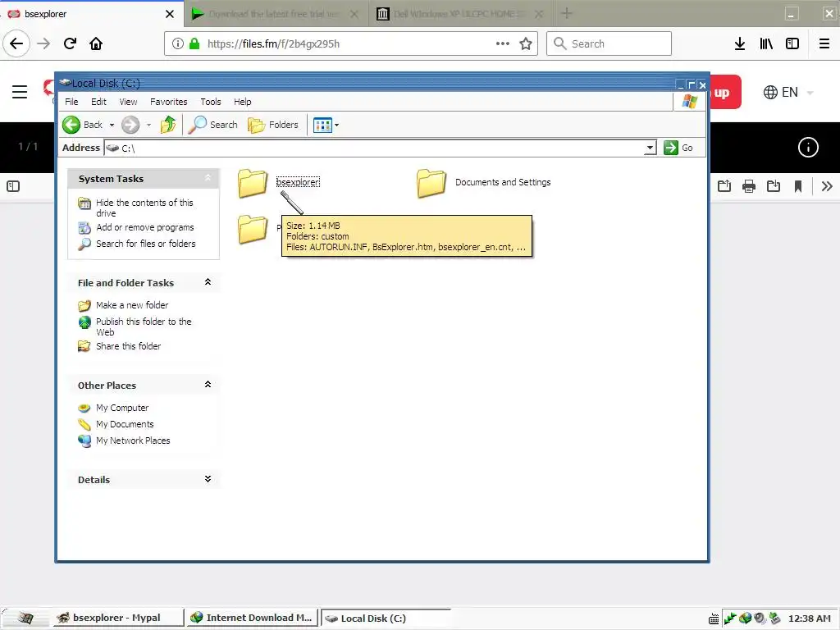Expand the Address bar dropdown
Screen dimensions: 840x630
coord(650,148)
